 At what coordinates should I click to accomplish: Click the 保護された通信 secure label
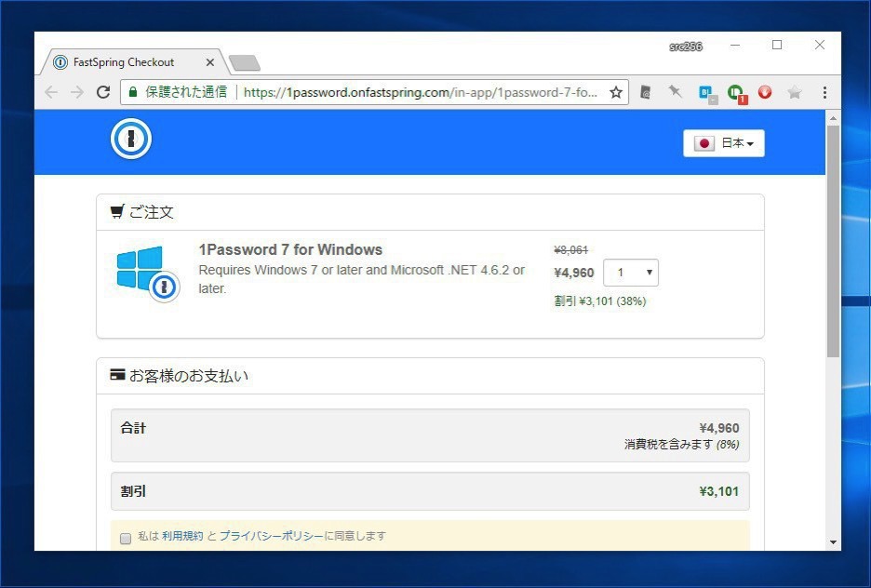pyautogui.click(x=186, y=92)
